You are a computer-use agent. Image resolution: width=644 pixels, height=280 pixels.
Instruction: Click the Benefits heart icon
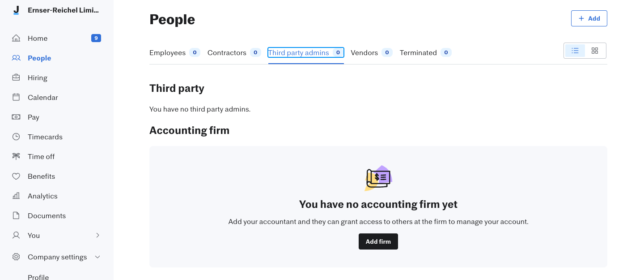(x=16, y=176)
